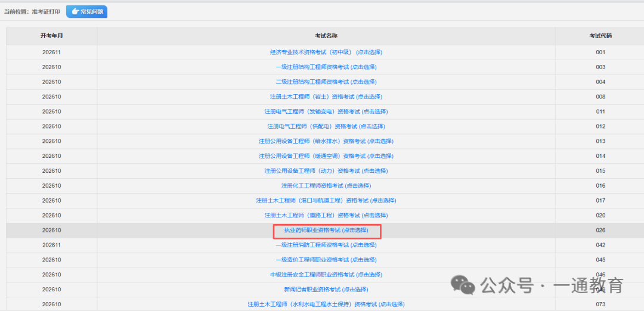Click exam code 013 cell
Image resolution: width=644 pixels, height=311 pixels.
coord(600,141)
